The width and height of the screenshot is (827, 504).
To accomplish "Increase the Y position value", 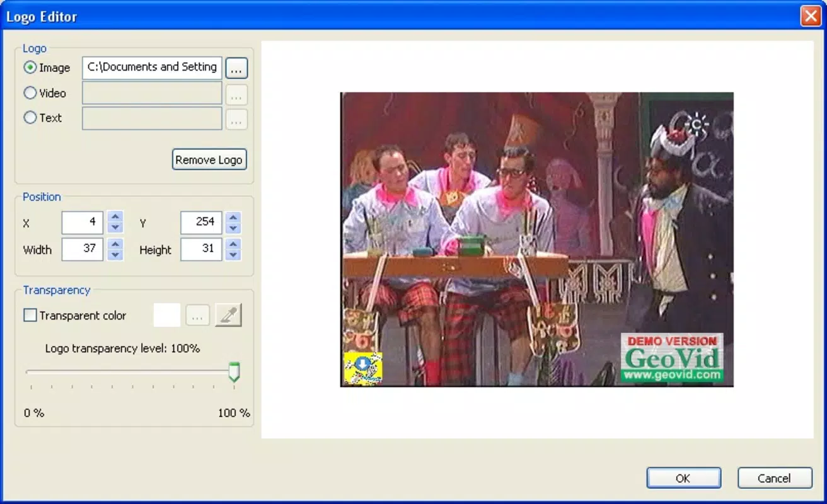I will coord(234,217).
